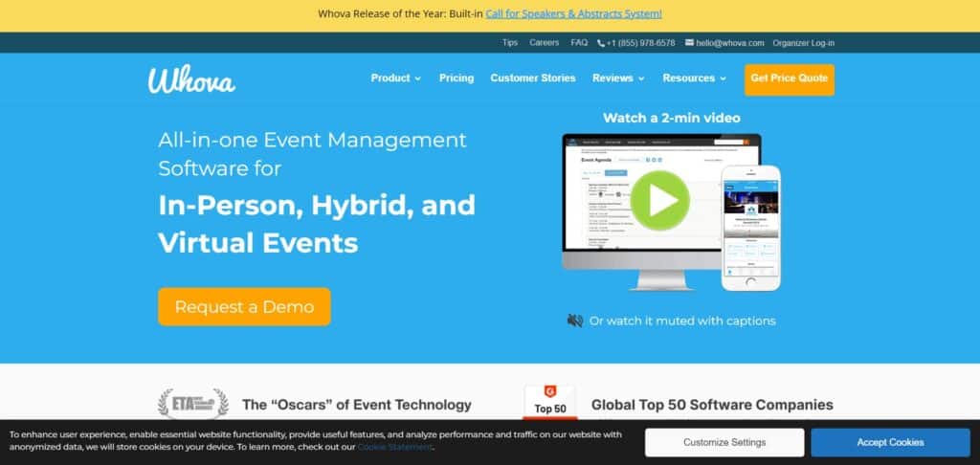Accept cookies
Viewport: 980px width, 465px height.
click(x=890, y=442)
